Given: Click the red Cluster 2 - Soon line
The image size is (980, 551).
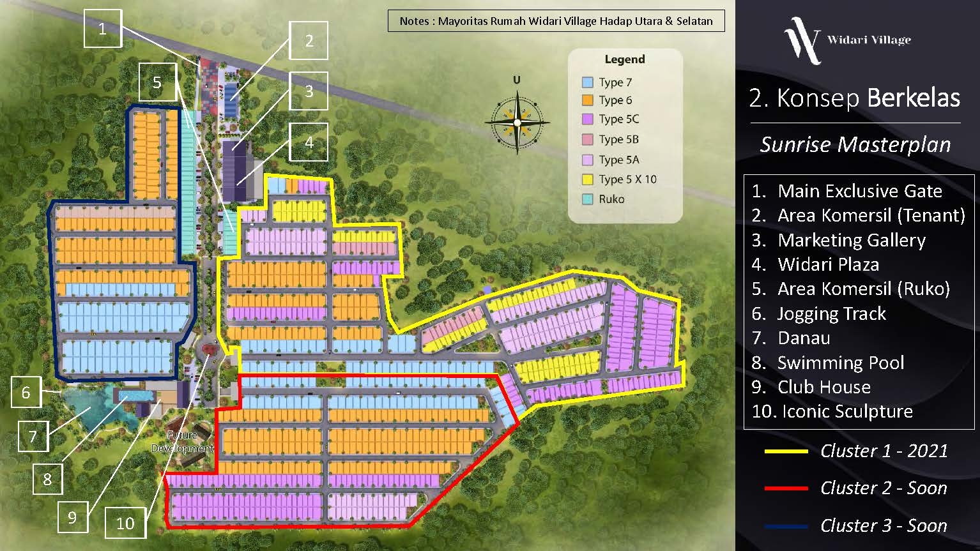Looking at the screenshot, I should click(x=786, y=488).
